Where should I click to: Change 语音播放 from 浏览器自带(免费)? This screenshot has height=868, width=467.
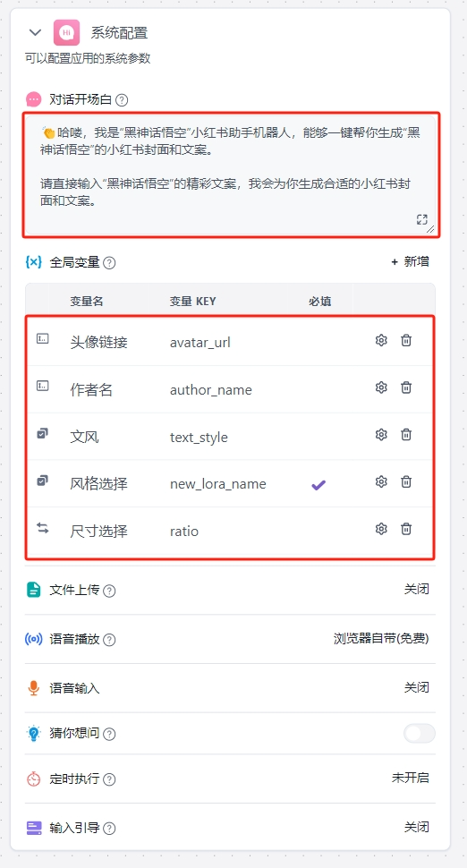coord(381,638)
